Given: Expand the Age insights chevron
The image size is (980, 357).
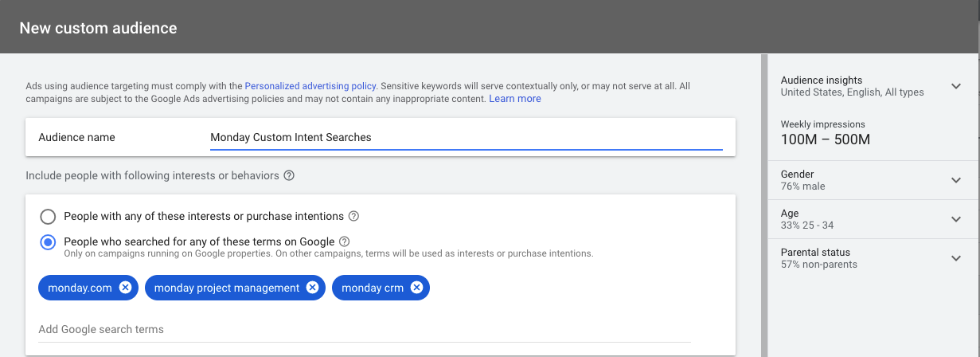Looking at the screenshot, I should (956, 219).
